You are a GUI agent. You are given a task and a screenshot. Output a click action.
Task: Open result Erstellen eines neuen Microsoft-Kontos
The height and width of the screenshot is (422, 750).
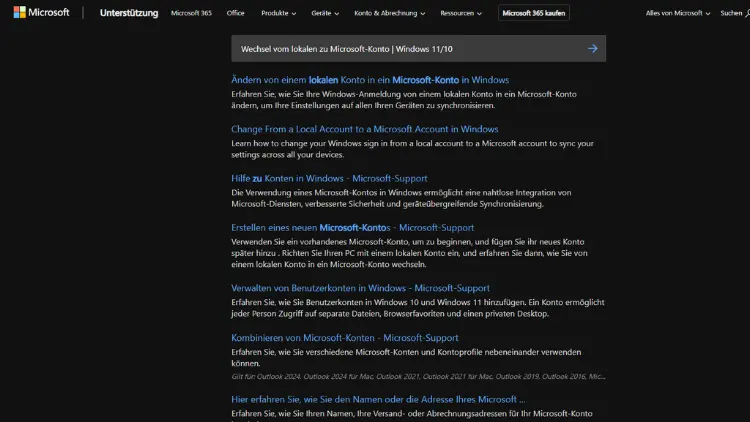[353, 228]
